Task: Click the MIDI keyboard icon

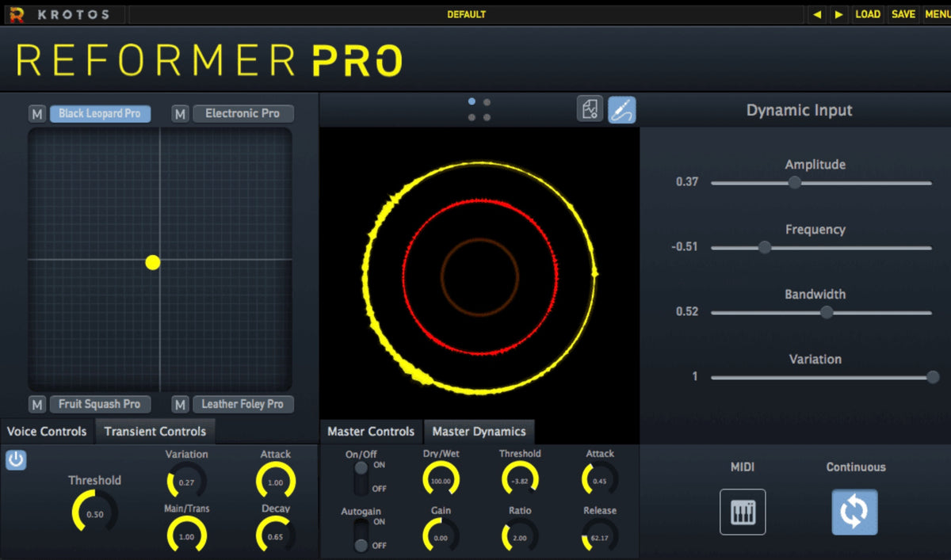Action: (743, 512)
